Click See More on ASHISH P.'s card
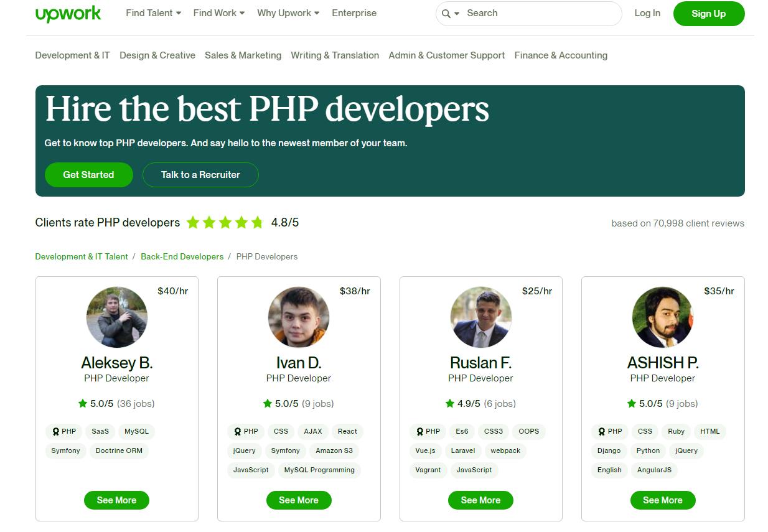 point(663,500)
